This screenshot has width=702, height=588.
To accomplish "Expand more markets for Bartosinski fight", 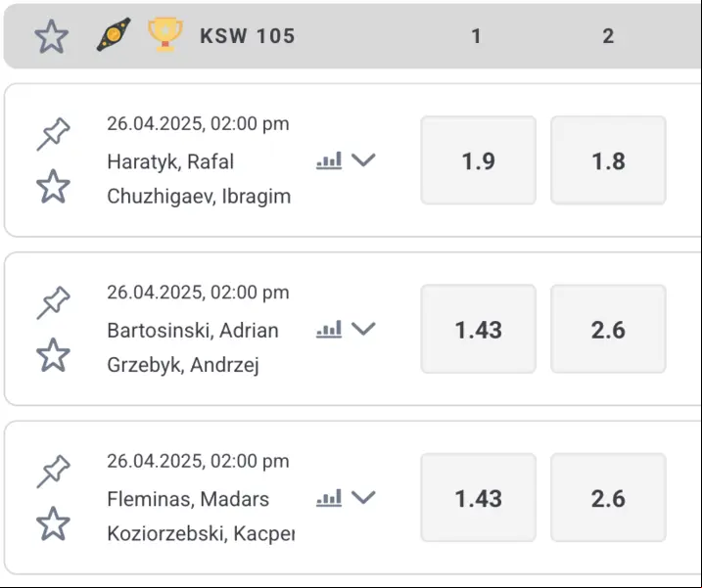I will 363,329.
